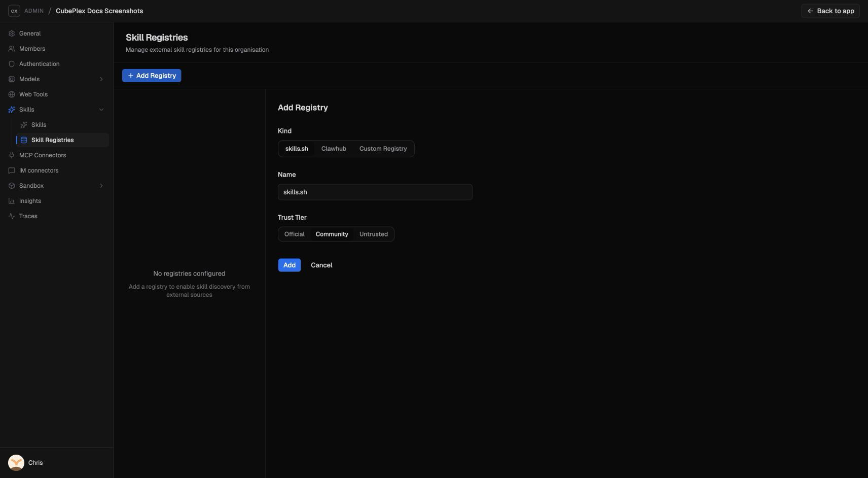Click Chris's avatar image
The height and width of the screenshot is (478, 868).
coord(16,463)
